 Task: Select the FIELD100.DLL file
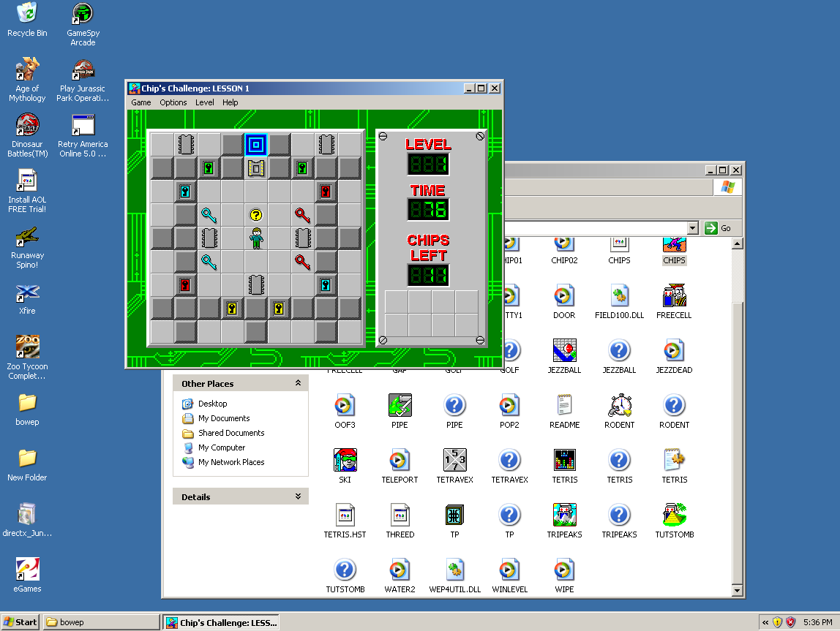click(x=620, y=302)
